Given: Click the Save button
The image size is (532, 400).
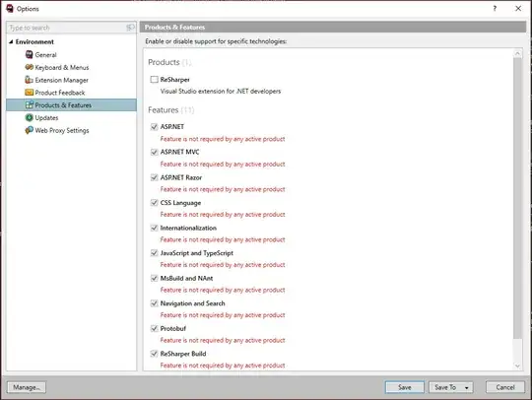Looking at the screenshot, I should 405,387.
